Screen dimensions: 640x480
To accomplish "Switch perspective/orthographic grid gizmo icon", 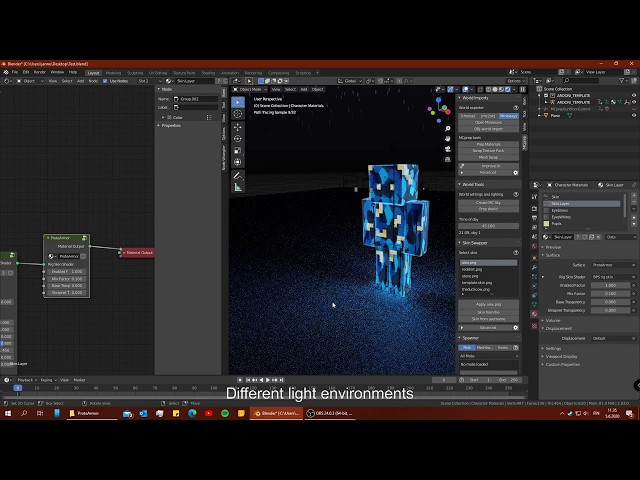I will [x=448, y=159].
